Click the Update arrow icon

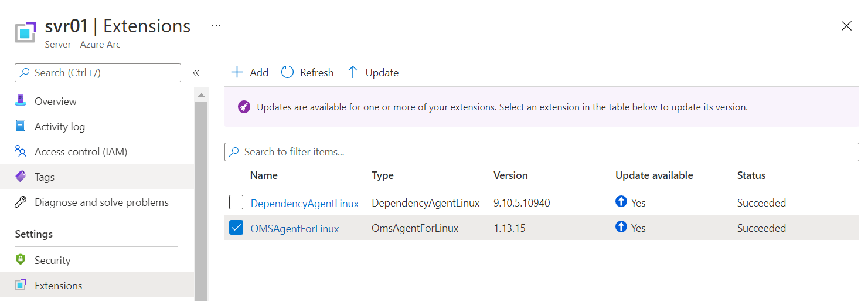tap(353, 72)
